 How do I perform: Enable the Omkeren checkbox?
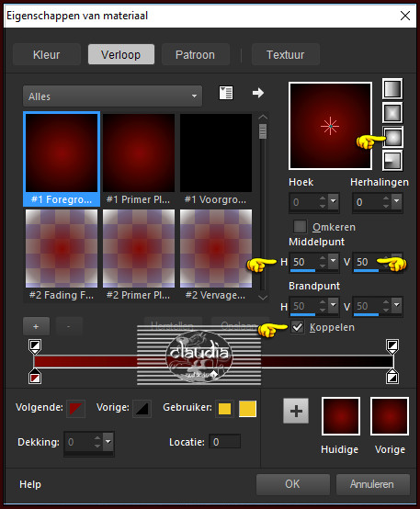[x=300, y=227]
